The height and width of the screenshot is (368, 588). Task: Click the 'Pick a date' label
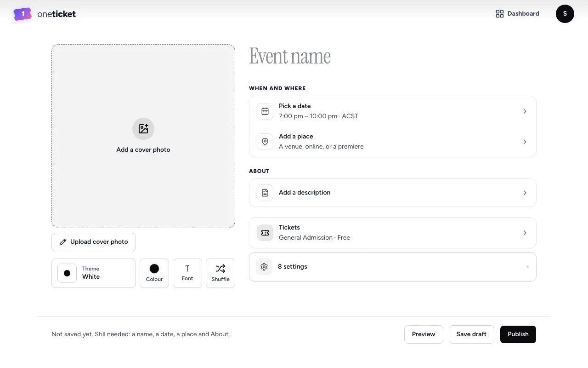pyautogui.click(x=295, y=106)
